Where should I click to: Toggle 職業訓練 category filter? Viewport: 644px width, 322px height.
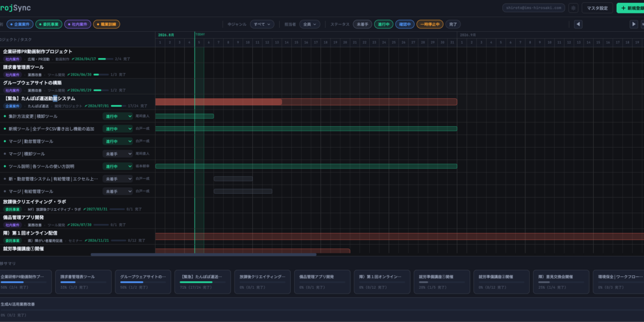click(107, 24)
